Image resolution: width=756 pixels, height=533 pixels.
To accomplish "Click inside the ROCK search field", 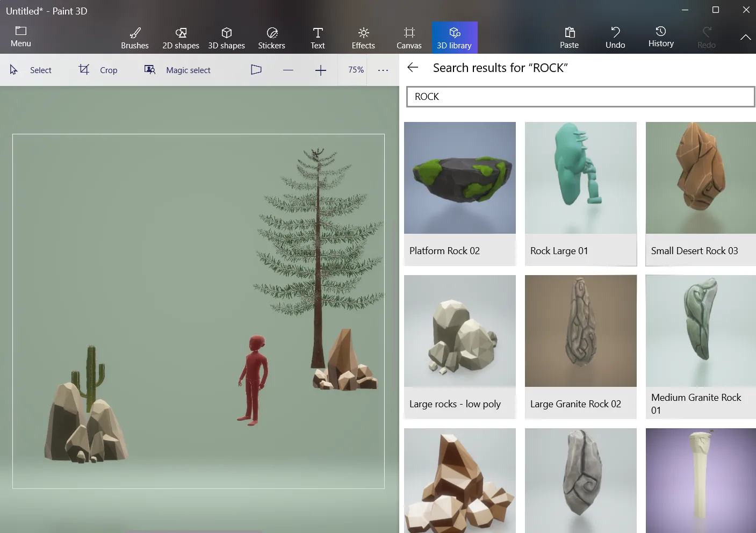I will click(580, 97).
